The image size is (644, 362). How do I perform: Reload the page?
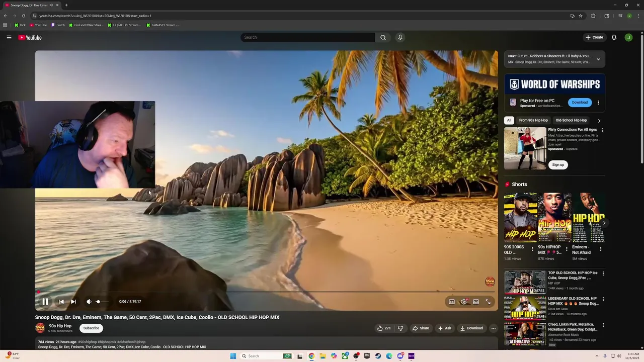pyautogui.click(x=23, y=16)
